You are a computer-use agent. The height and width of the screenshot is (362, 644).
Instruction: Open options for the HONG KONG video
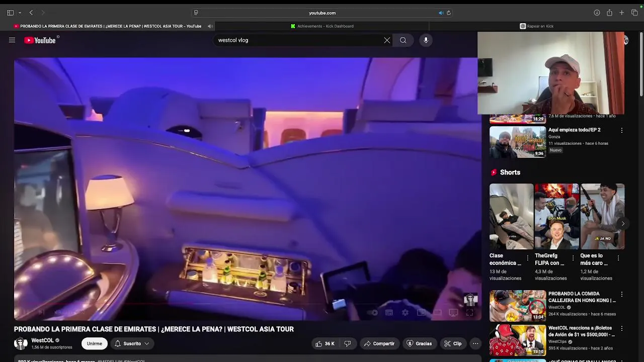[621, 294]
